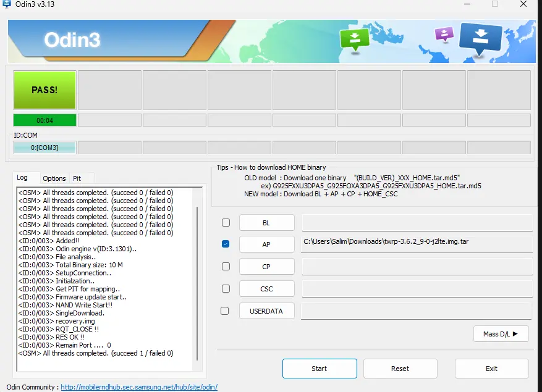Switch to the Options tab

[54, 178]
